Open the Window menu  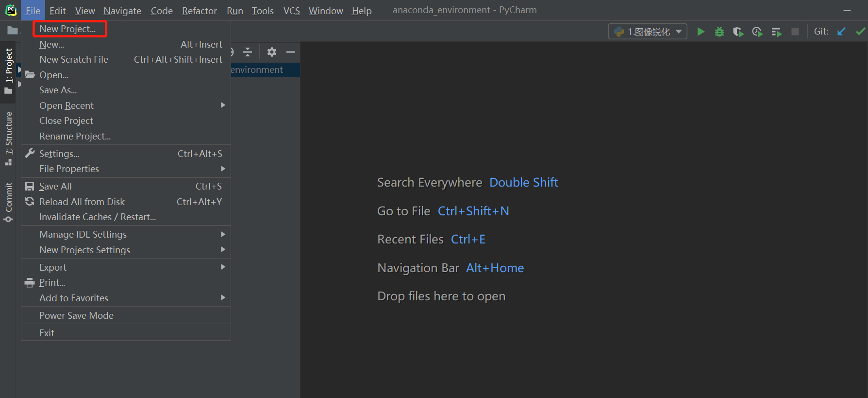tap(326, 10)
